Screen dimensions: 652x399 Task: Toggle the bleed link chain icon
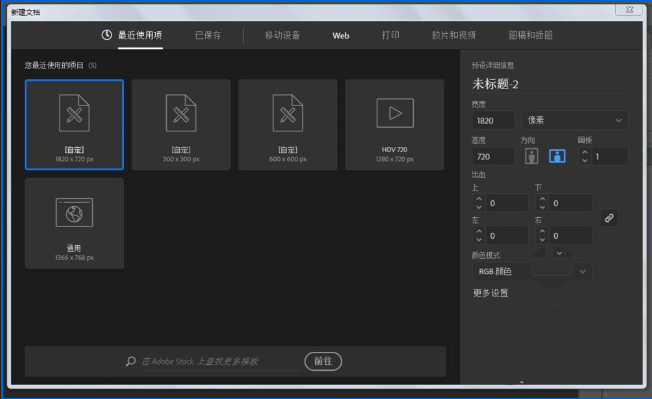pos(609,218)
